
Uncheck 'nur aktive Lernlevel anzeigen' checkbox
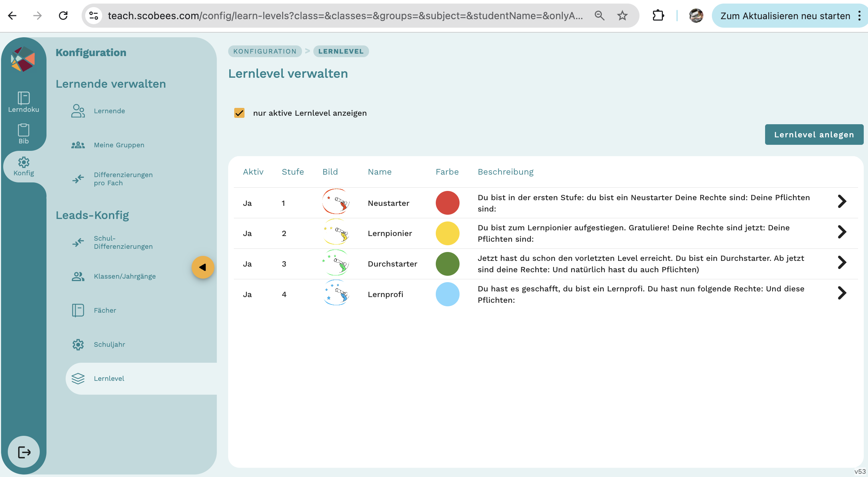coord(240,113)
